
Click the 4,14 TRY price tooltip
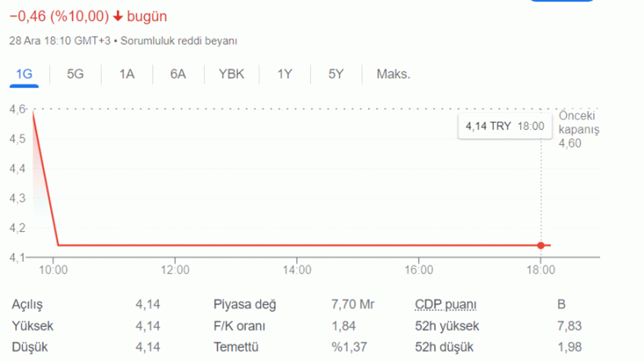click(505, 126)
